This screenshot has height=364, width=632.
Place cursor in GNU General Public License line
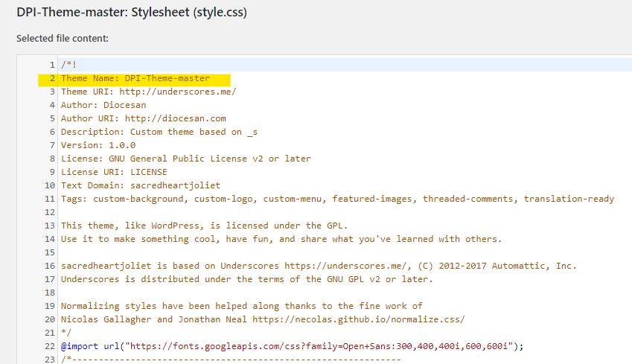[x=185, y=159]
